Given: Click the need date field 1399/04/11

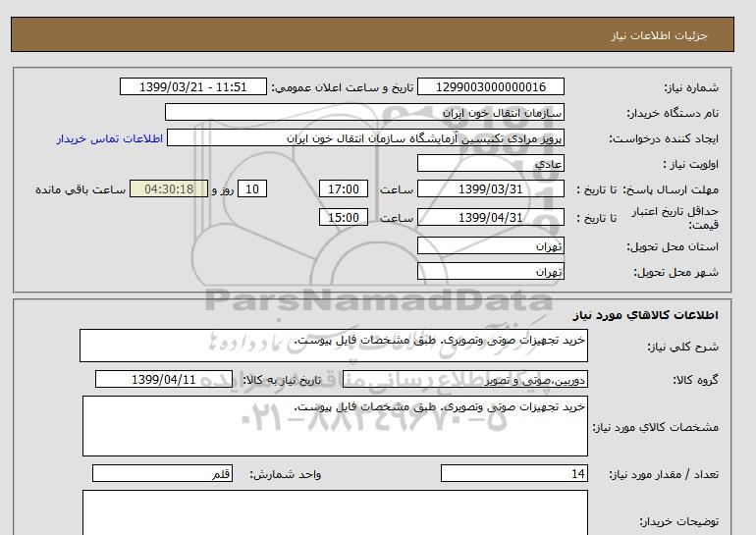Looking at the screenshot, I should click(x=164, y=379).
